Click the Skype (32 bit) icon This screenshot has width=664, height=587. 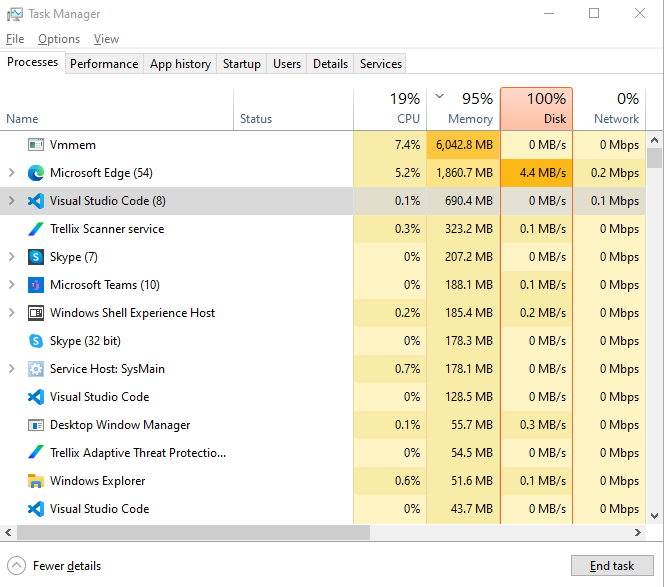36,341
